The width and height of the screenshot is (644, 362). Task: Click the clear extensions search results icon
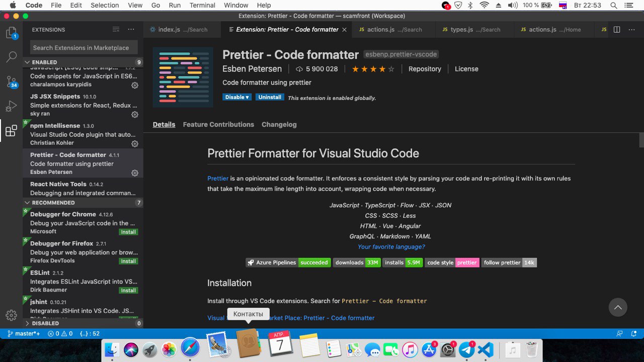pyautogui.click(x=116, y=30)
